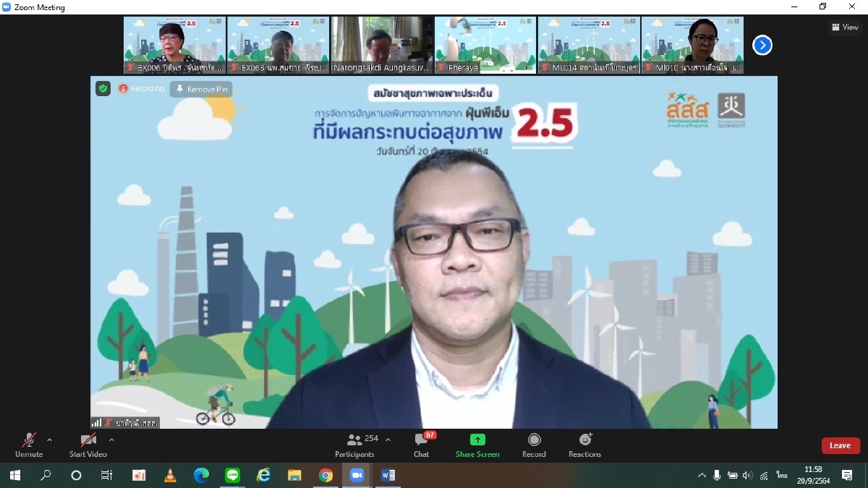Start Video camera toggle
This screenshot has width=868, height=488.
tap(88, 445)
